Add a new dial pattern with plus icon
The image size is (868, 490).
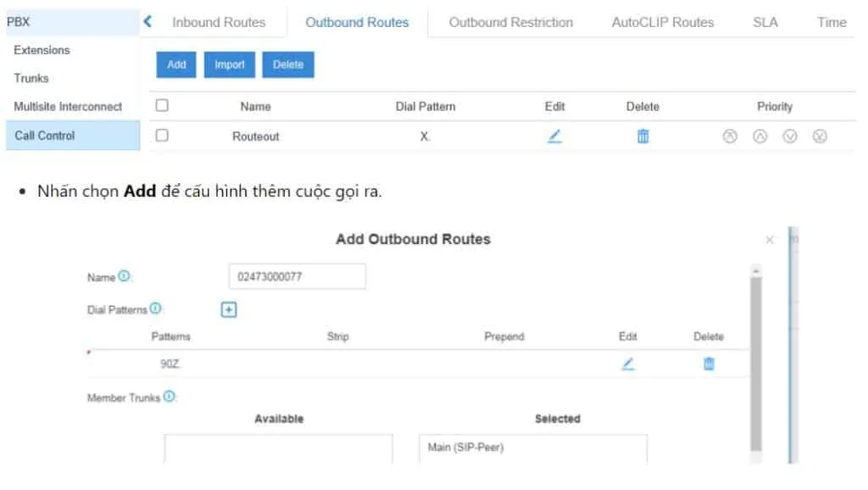pyautogui.click(x=229, y=310)
